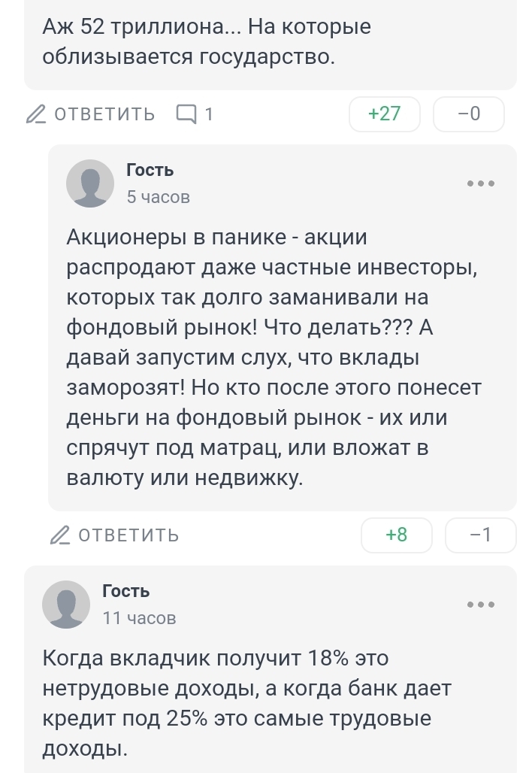Screen dimensions: 532x773
Task: Upvote the Акционеры comment with +8
Action: coord(397,535)
